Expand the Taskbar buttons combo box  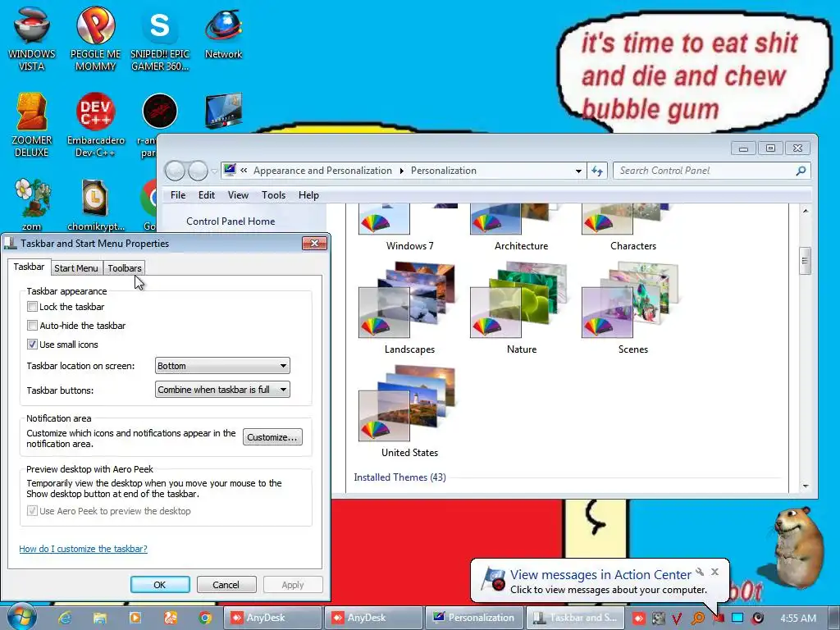222,390
